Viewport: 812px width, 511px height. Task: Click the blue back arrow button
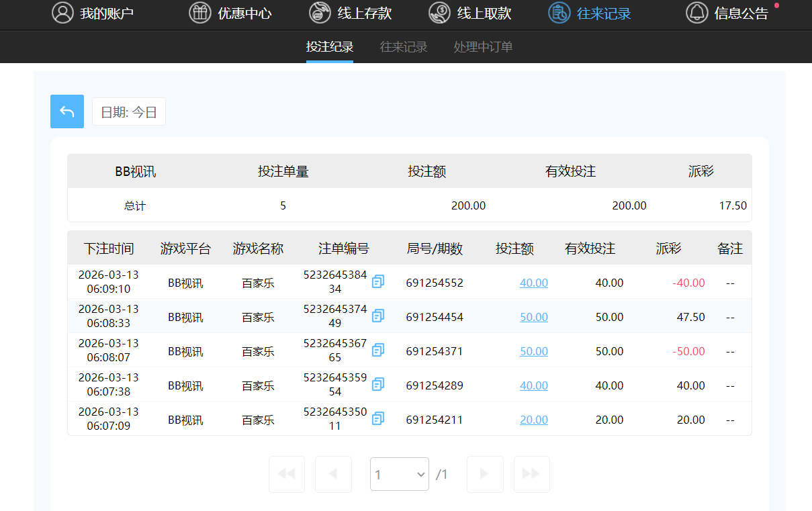click(x=66, y=111)
